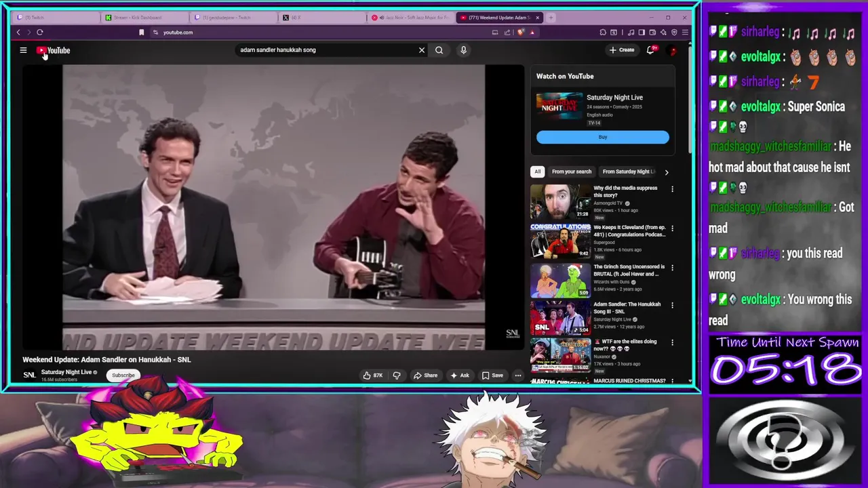The image size is (868, 488).
Task: Click the bookmark icon beside the address bar
Action: pos(142,33)
